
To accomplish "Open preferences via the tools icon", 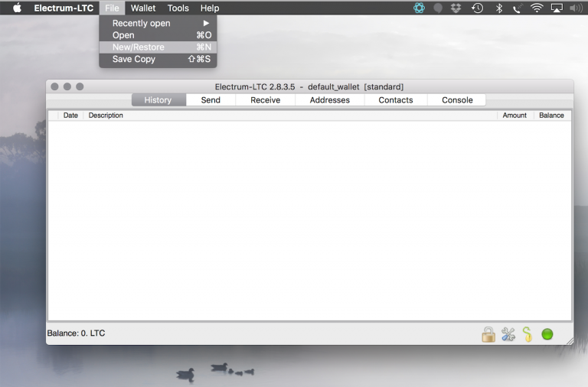I will [508, 334].
